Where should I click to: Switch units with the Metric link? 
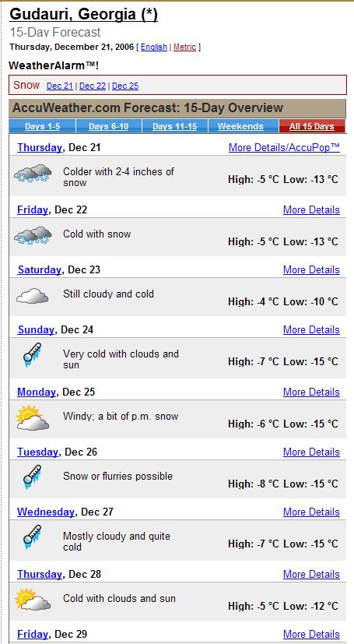184,47
